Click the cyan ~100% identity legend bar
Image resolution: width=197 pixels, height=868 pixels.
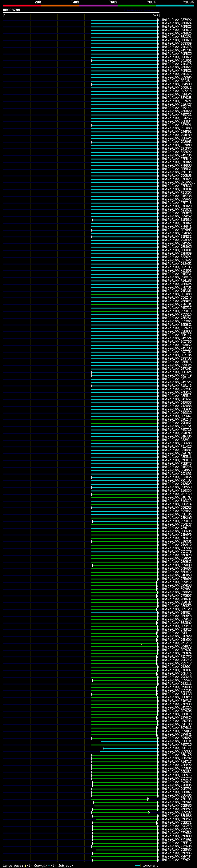pos(175,6)
